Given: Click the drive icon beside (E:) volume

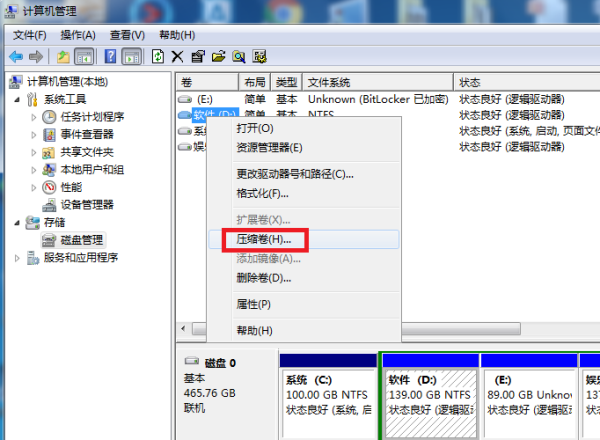Looking at the screenshot, I should pyautogui.click(x=185, y=99).
